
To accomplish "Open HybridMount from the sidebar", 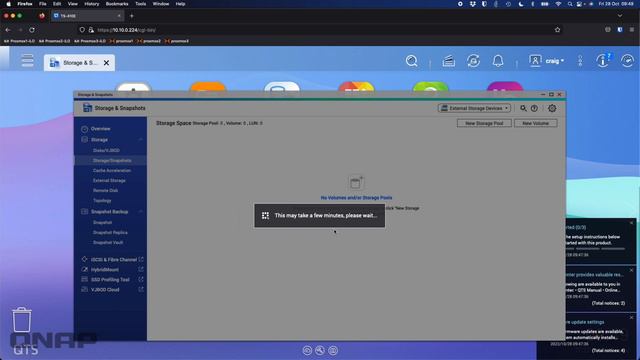I will (x=104, y=270).
